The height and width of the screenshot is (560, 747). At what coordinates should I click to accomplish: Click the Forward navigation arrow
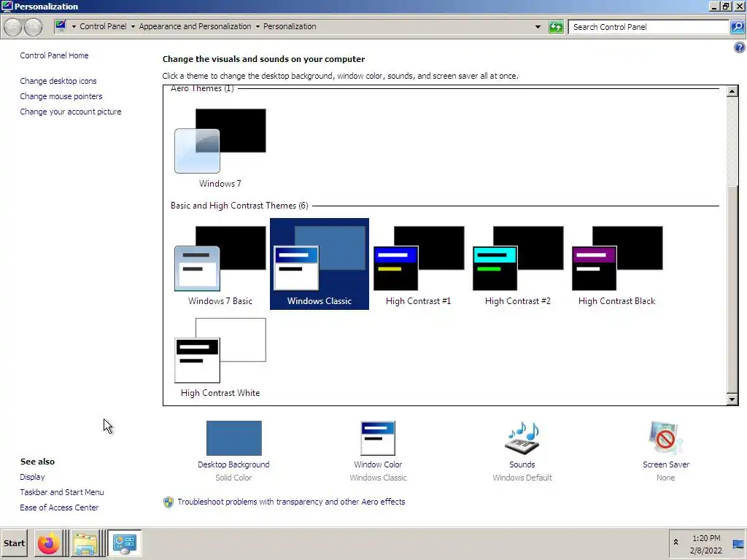(x=33, y=27)
